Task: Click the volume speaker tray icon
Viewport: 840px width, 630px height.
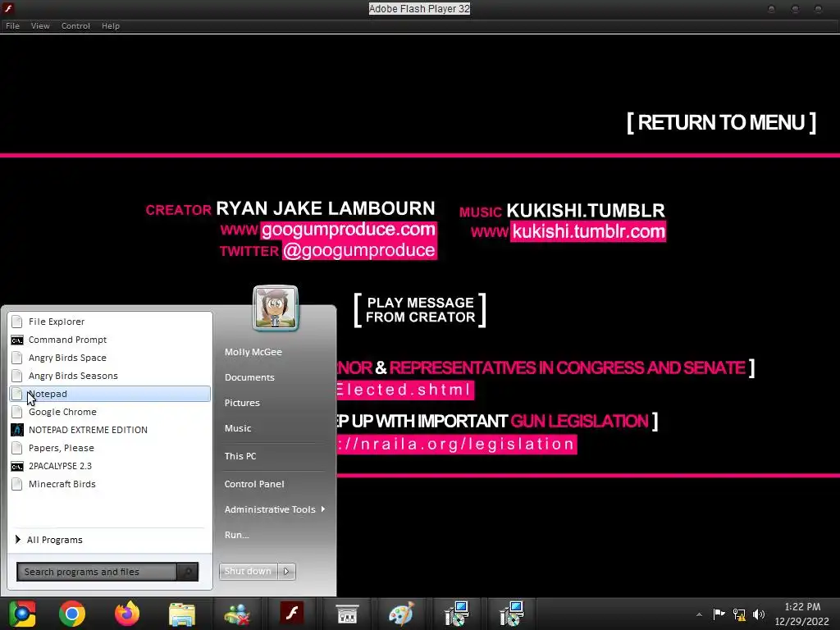Action: click(759, 614)
